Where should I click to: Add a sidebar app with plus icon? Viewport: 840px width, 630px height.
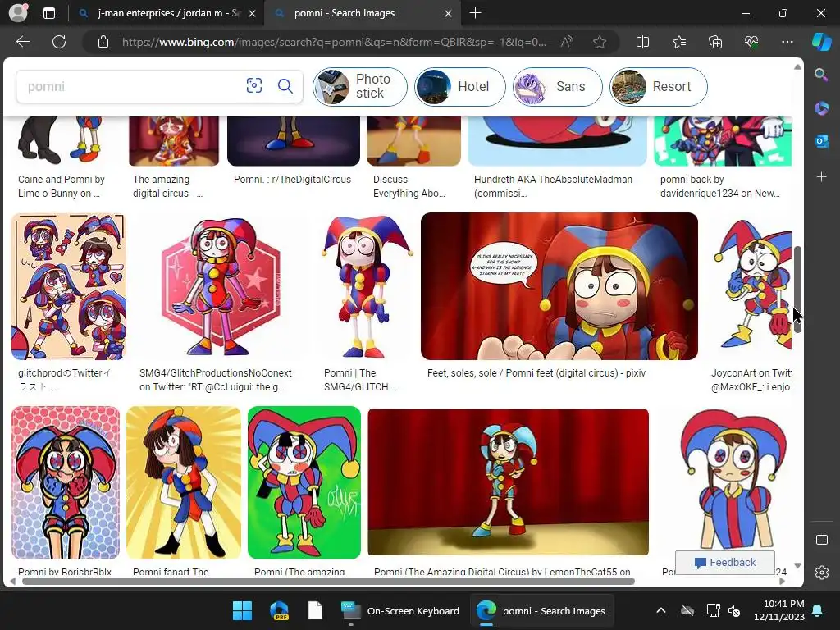pos(821,177)
